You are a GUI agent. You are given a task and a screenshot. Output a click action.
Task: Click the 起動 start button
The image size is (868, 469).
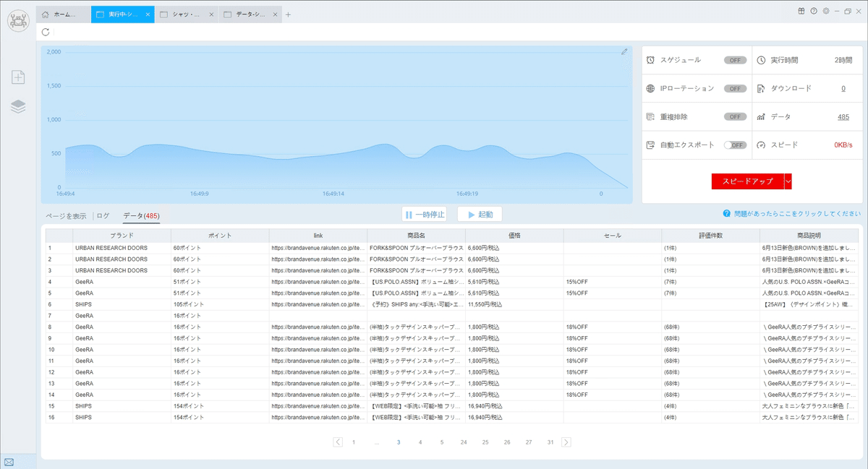click(x=480, y=215)
